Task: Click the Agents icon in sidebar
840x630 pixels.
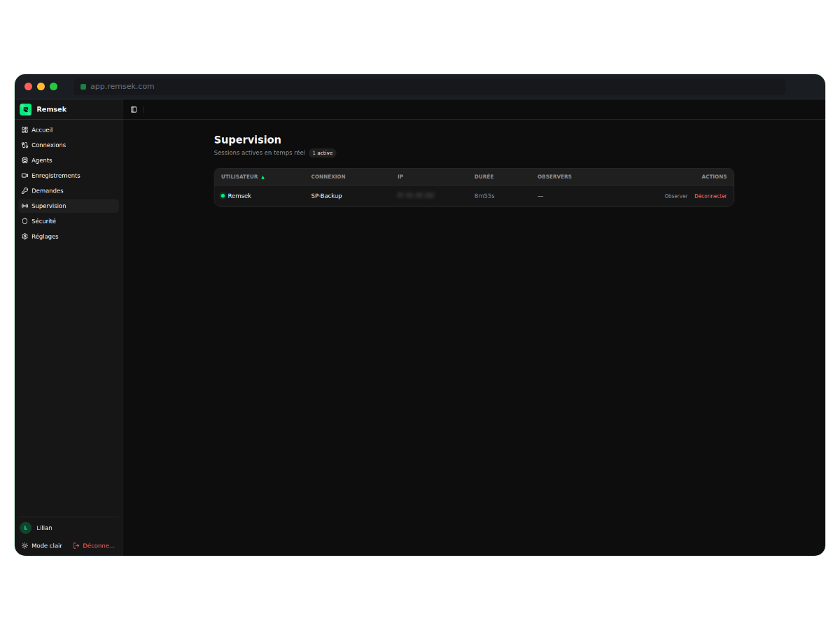Action: click(x=25, y=160)
